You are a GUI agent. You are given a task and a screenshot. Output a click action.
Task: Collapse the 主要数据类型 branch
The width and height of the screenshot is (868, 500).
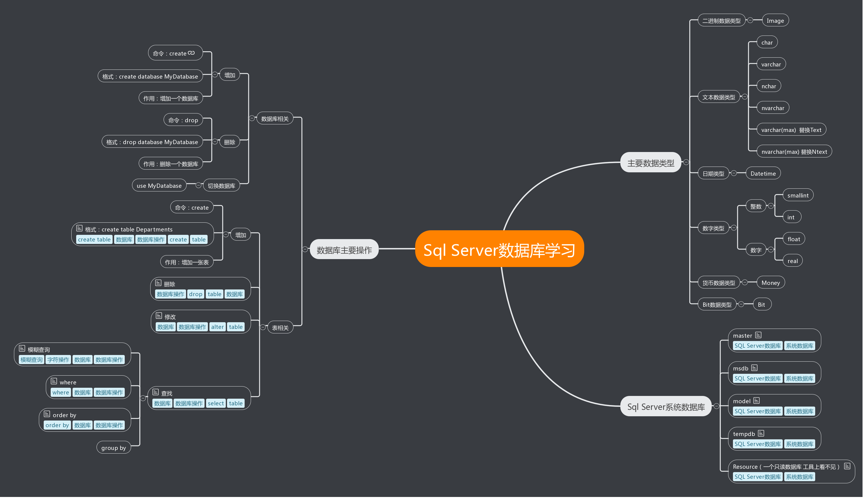pyautogui.click(x=686, y=162)
